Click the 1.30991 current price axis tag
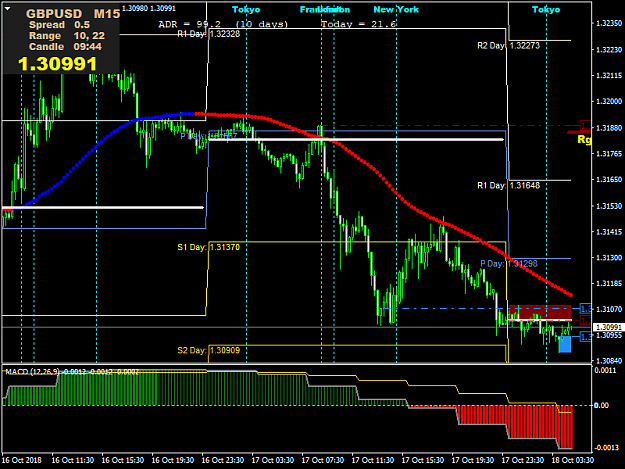The image size is (625, 469). [x=608, y=327]
